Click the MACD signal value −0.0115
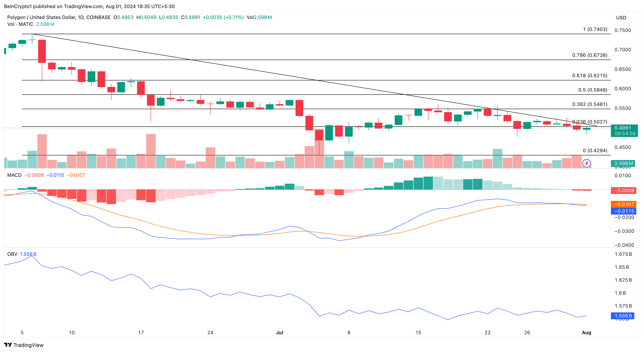Viewport: 644px width, 352px height. point(56,175)
